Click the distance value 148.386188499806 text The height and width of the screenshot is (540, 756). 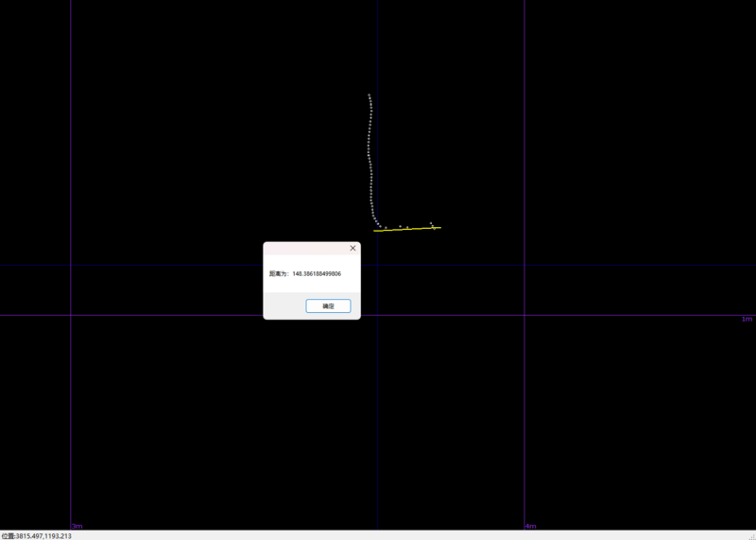point(317,273)
